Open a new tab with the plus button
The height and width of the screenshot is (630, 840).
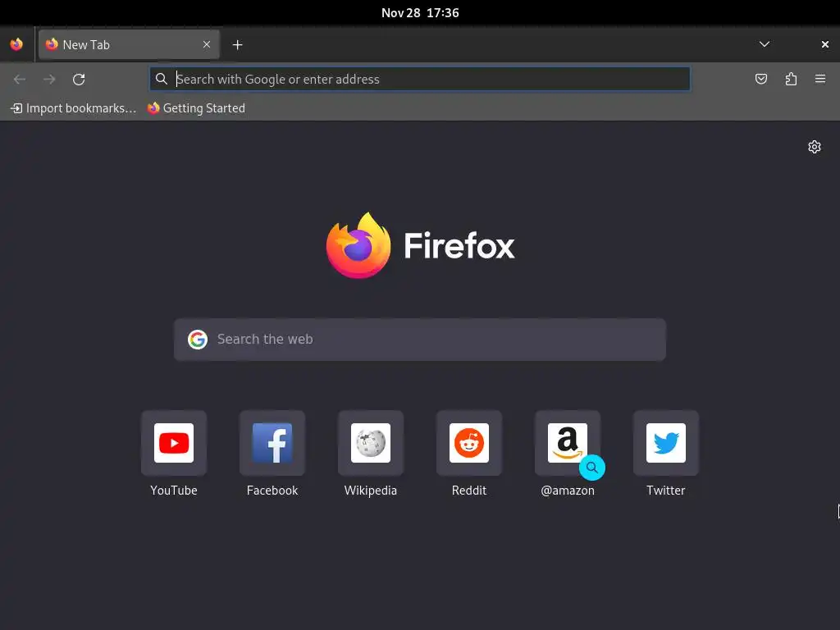(x=237, y=45)
